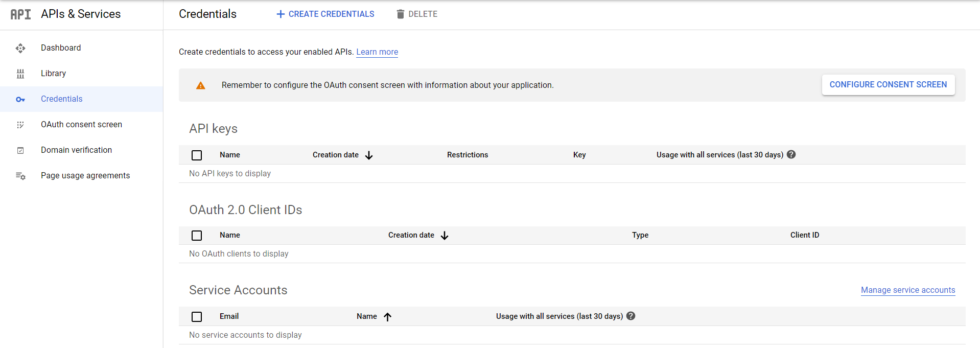Click 'Usage with all services' Service Accounts header
Image resolution: width=980 pixels, height=348 pixels.
(x=559, y=316)
